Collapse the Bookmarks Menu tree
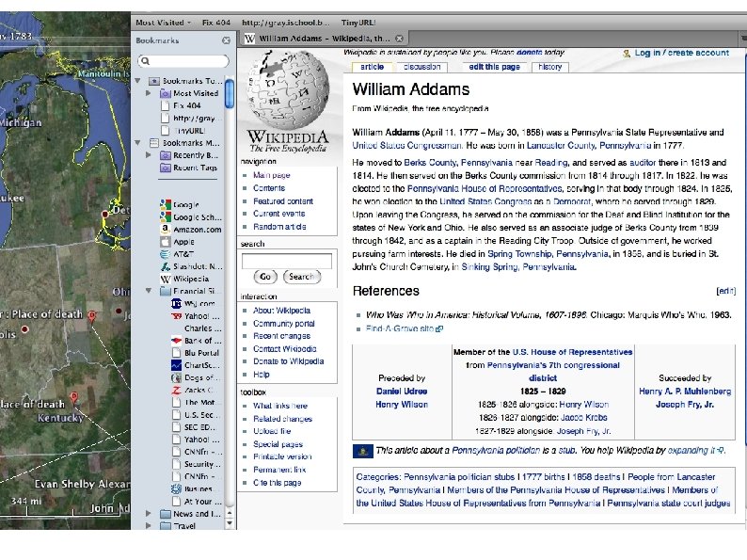This screenshot has width=747, height=560. (137, 142)
